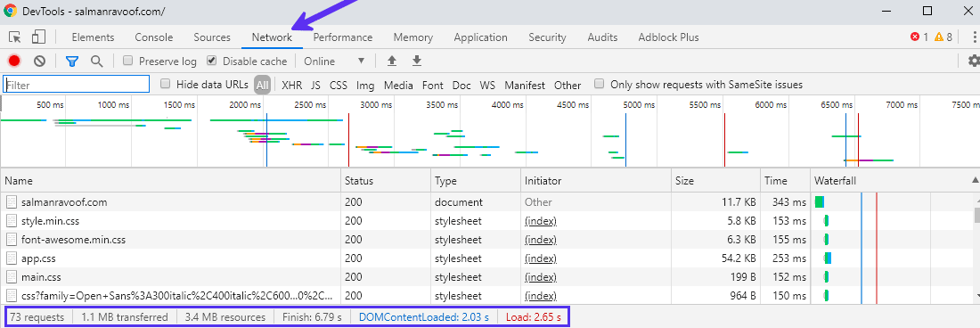Import HAR file with upload arrow
This screenshot has height=328, width=980.
pos(392,61)
